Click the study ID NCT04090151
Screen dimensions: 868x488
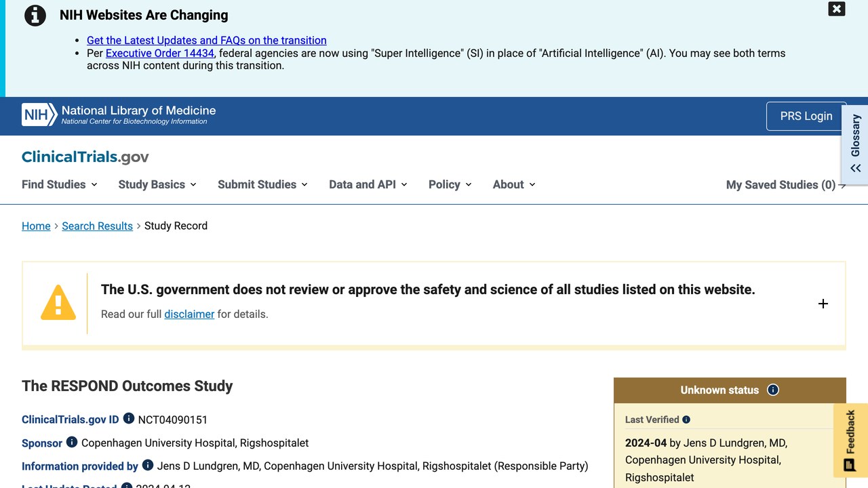click(173, 420)
